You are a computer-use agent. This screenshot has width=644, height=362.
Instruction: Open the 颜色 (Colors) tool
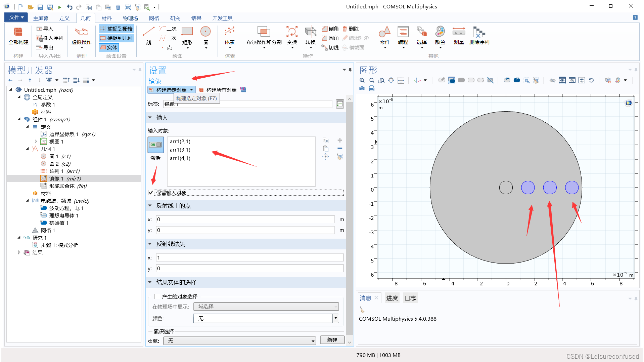[x=440, y=37]
